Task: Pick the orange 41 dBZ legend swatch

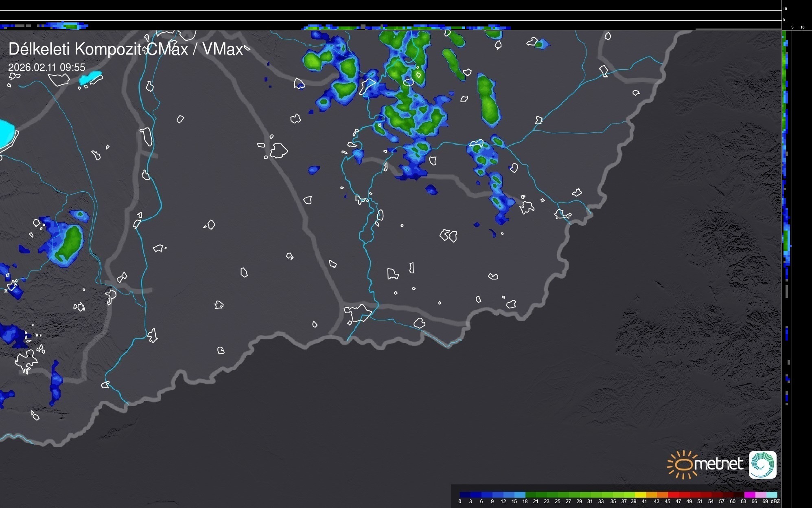Action: click(651, 495)
